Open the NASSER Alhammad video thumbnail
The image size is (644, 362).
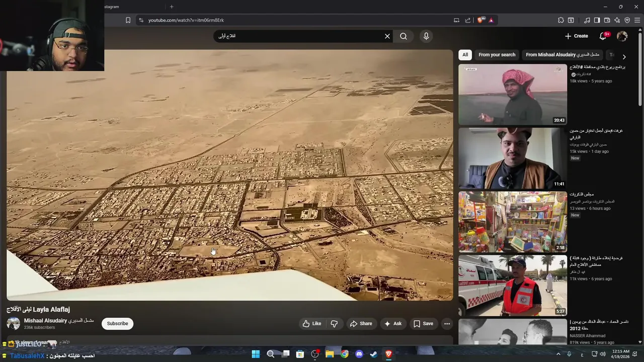coord(513,332)
